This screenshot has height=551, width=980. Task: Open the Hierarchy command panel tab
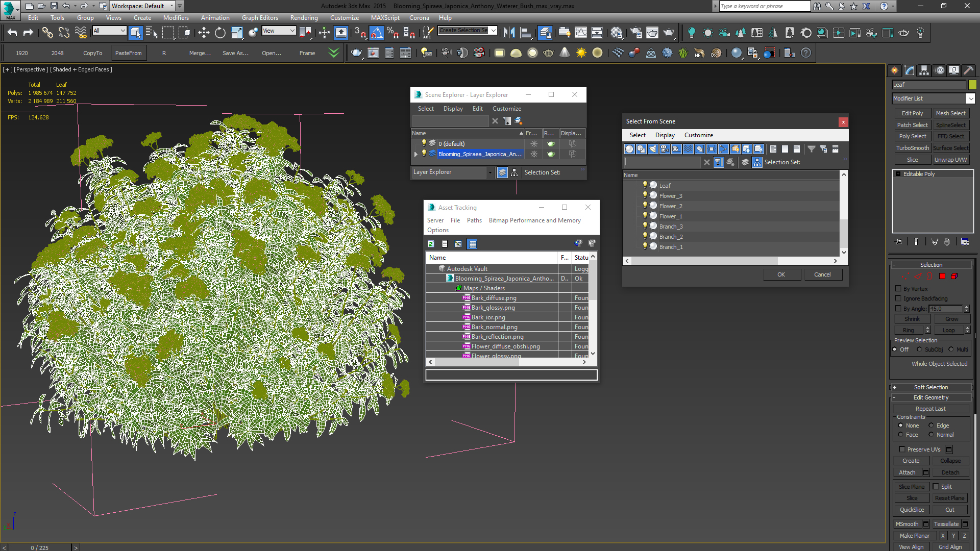pos(924,70)
